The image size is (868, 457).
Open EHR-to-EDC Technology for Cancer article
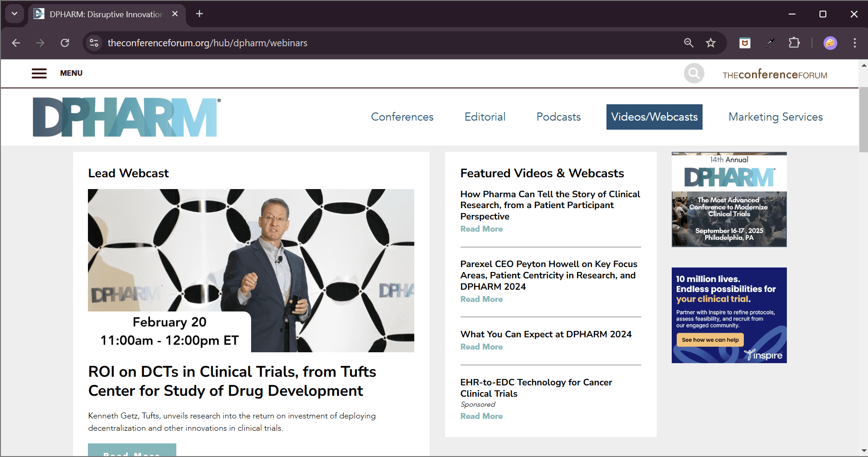536,388
